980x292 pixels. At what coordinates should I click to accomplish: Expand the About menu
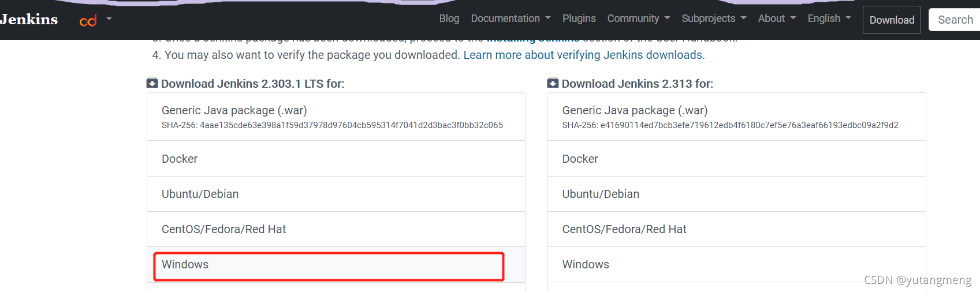pos(777,18)
